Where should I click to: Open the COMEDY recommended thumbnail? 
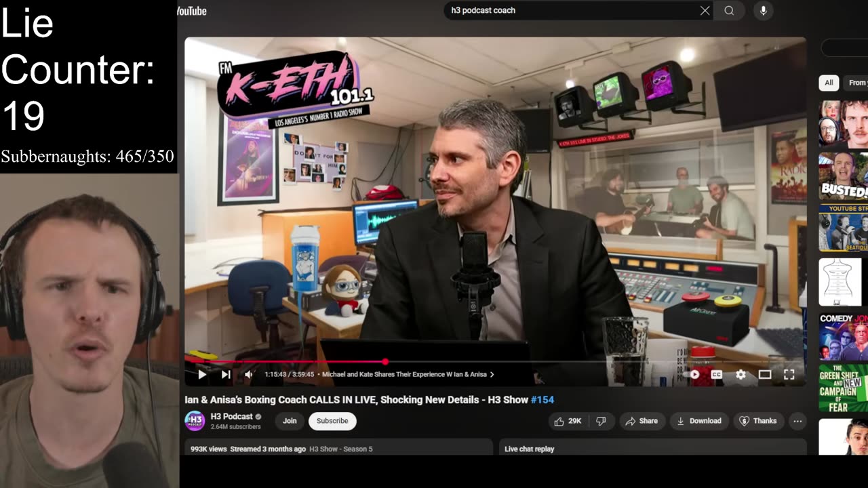(x=843, y=338)
